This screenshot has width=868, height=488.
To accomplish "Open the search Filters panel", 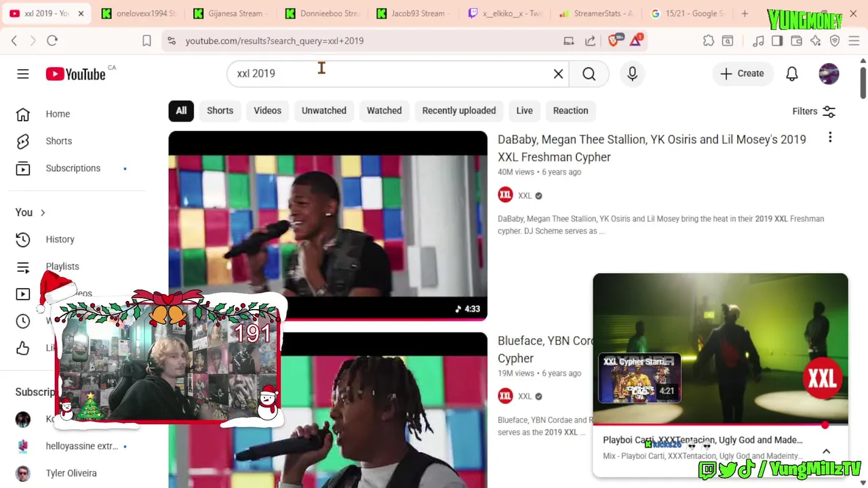I will tap(814, 111).
